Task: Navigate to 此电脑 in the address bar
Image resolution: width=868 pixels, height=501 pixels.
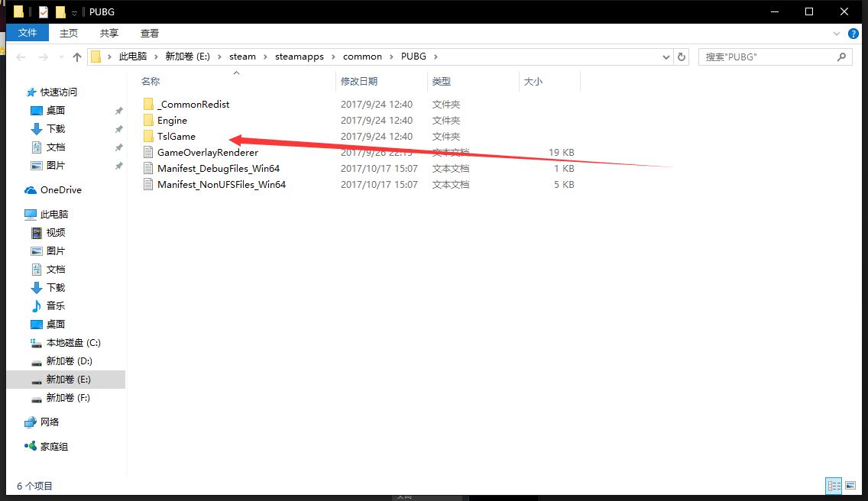Action: [133, 57]
